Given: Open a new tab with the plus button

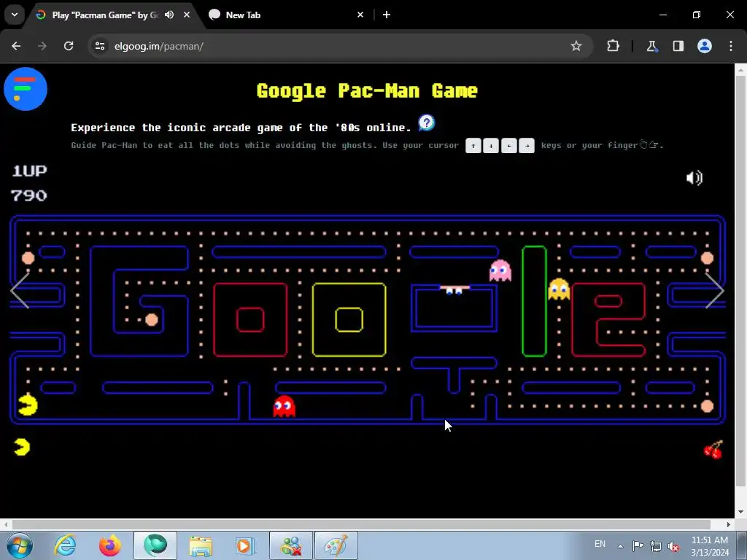Looking at the screenshot, I should (387, 15).
